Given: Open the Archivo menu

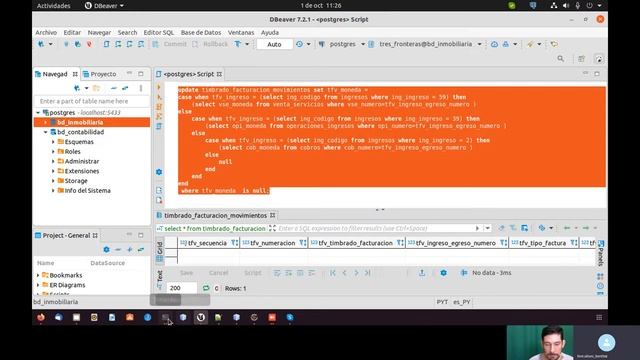Looking at the screenshot, I should 46,32.
